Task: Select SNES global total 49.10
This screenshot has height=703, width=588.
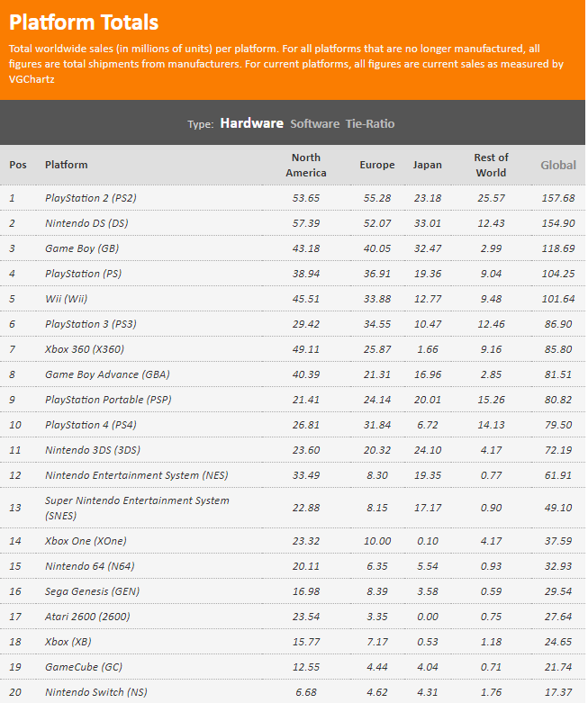Action: (558, 508)
